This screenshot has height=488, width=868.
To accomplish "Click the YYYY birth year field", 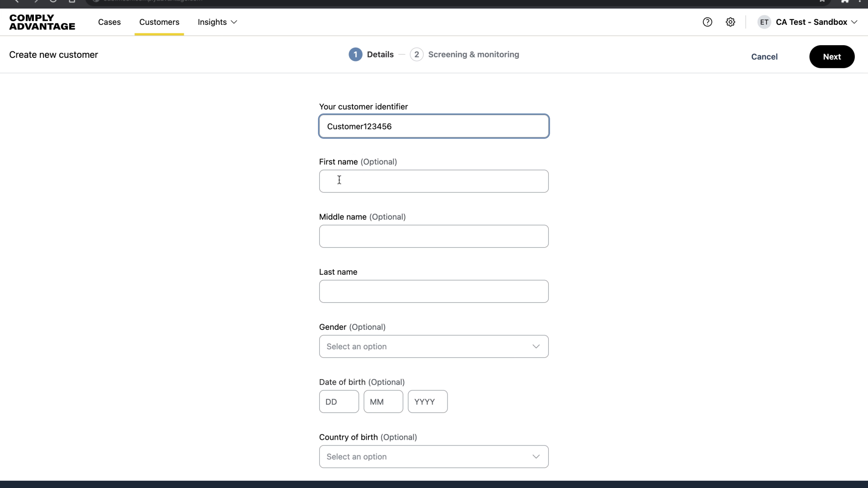I will click(427, 401).
